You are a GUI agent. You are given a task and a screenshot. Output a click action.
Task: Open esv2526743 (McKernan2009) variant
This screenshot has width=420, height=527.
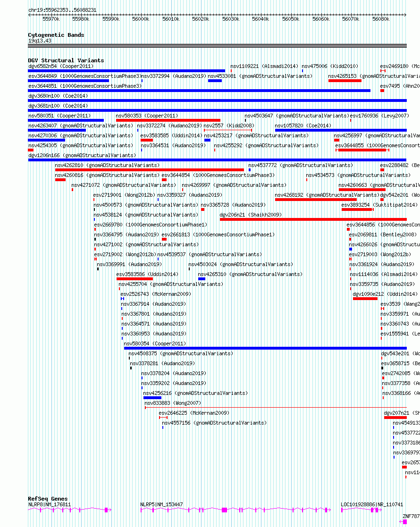click(x=156, y=294)
